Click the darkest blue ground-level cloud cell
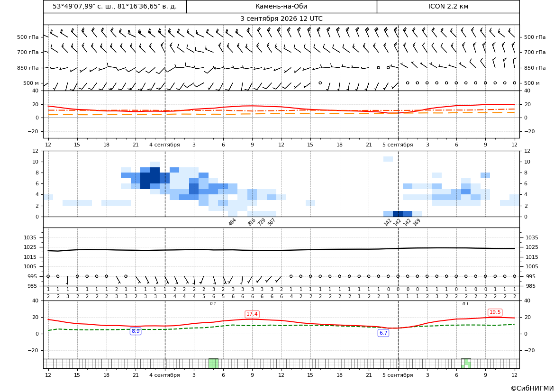 (398, 214)
